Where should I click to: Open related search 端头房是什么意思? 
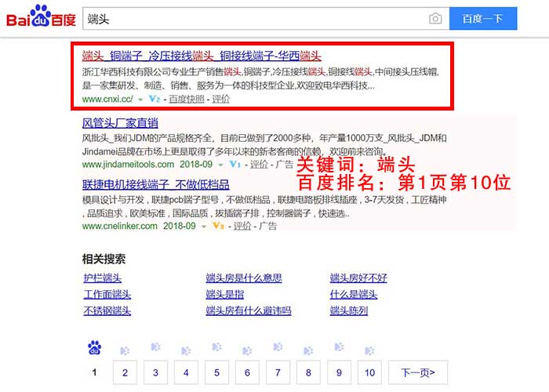pyautogui.click(x=244, y=278)
